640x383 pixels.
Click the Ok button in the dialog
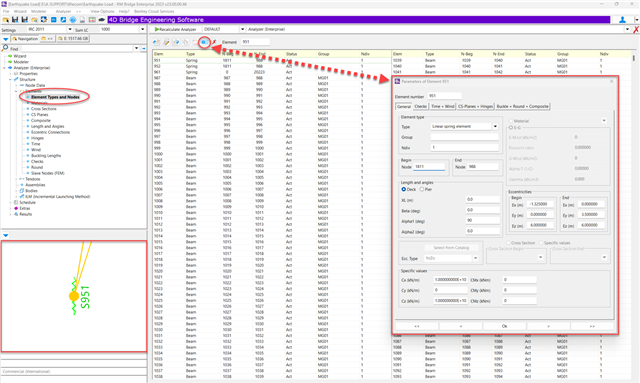pos(504,326)
